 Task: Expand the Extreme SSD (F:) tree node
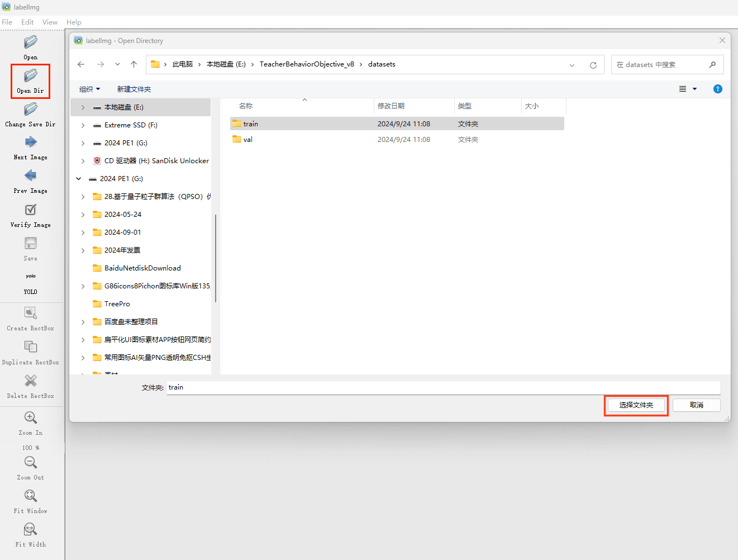point(83,125)
